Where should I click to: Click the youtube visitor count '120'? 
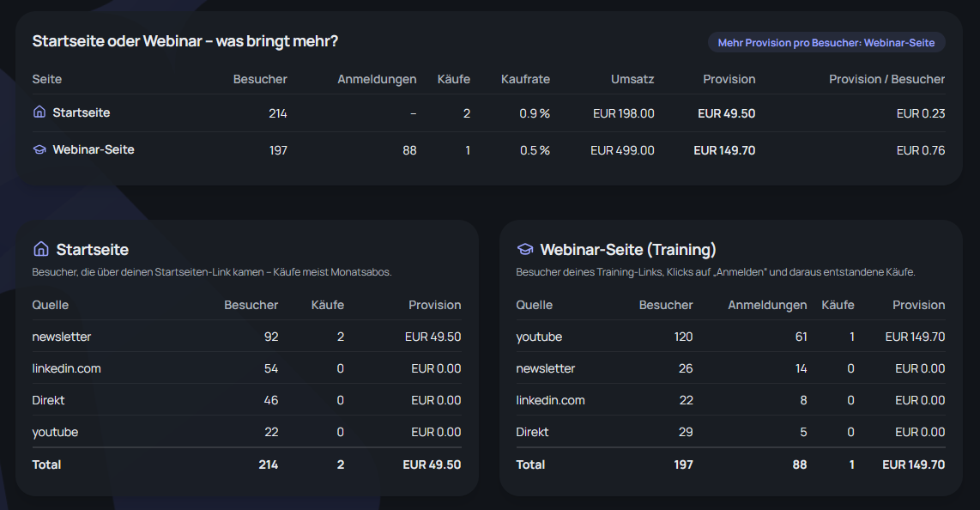tap(683, 337)
